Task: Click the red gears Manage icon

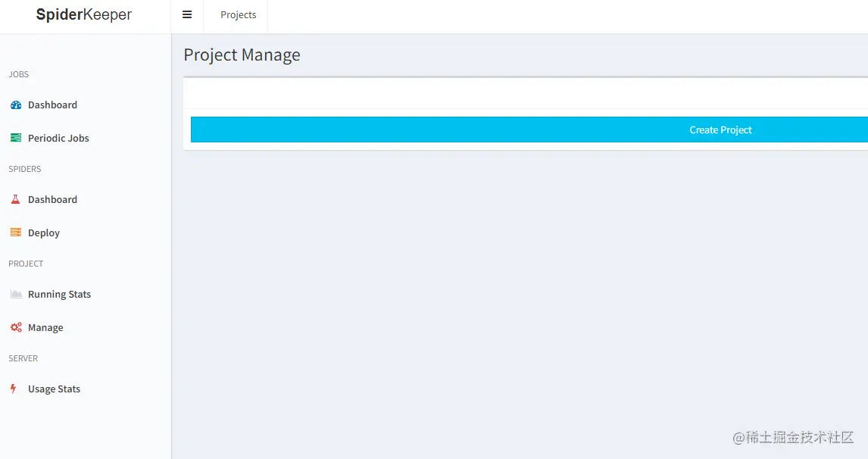Action: pos(16,327)
